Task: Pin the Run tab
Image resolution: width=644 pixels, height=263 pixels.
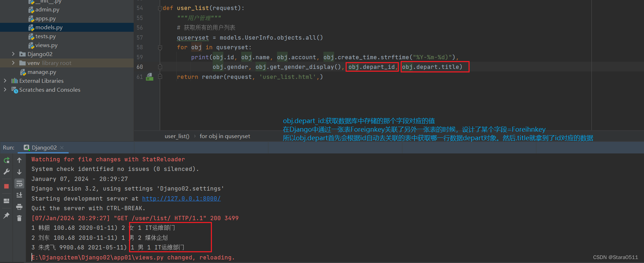Action: coord(6,216)
